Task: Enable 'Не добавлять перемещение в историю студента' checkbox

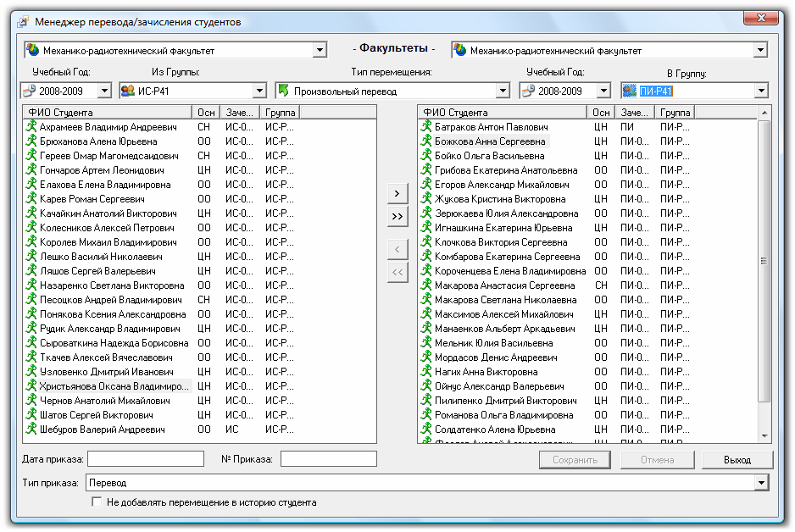Action: tap(97, 502)
